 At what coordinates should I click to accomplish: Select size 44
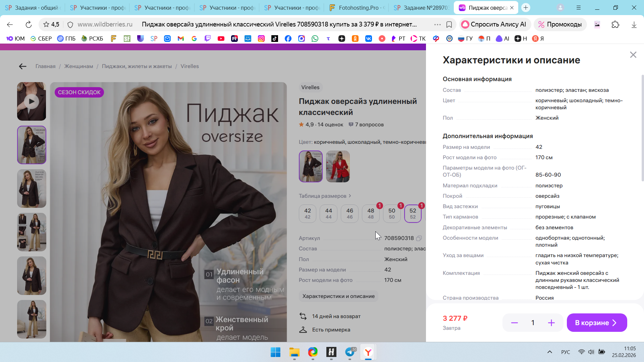pos(328,214)
